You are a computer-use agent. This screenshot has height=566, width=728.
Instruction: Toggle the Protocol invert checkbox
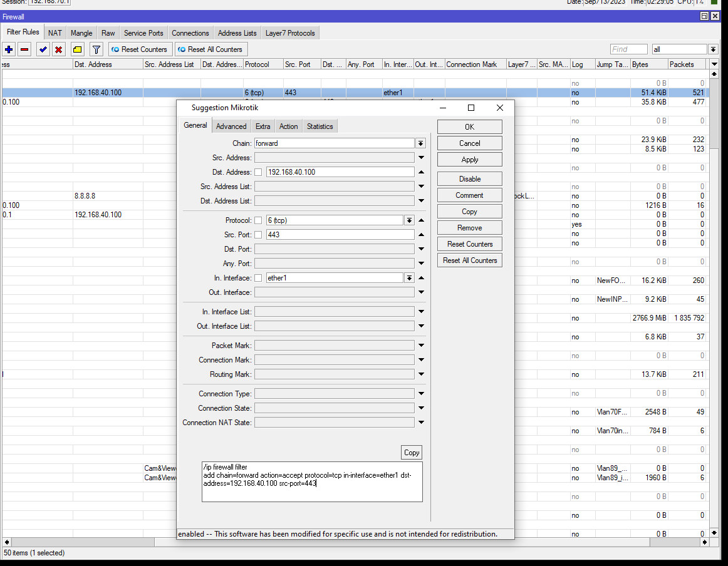tap(258, 220)
